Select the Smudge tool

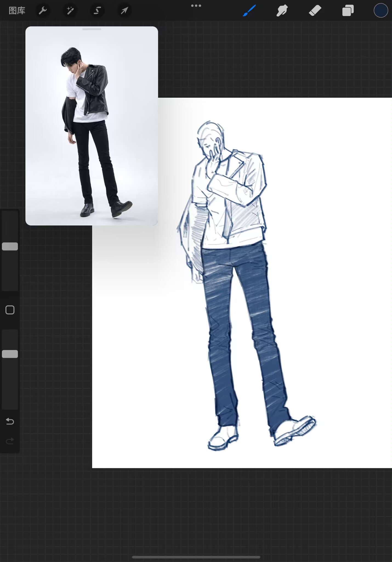(282, 11)
